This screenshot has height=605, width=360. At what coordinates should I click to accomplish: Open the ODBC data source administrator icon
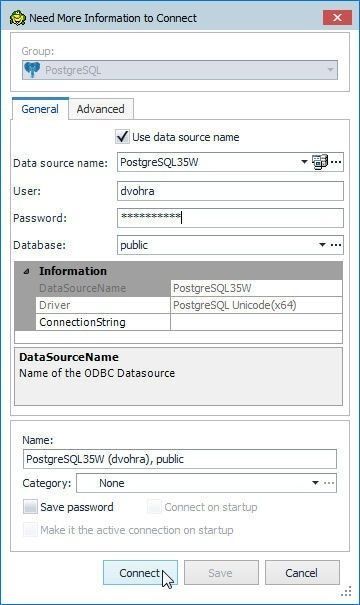coord(319,162)
